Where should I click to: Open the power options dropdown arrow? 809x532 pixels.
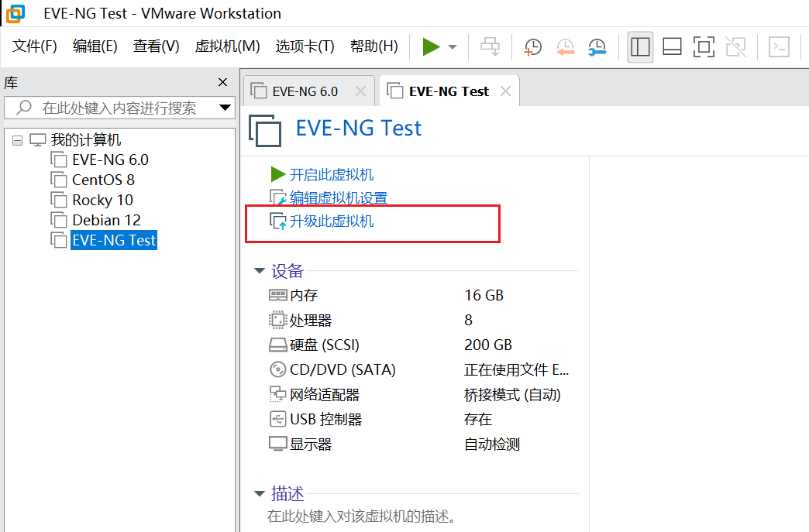pyautogui.click(x=453, y=47)
